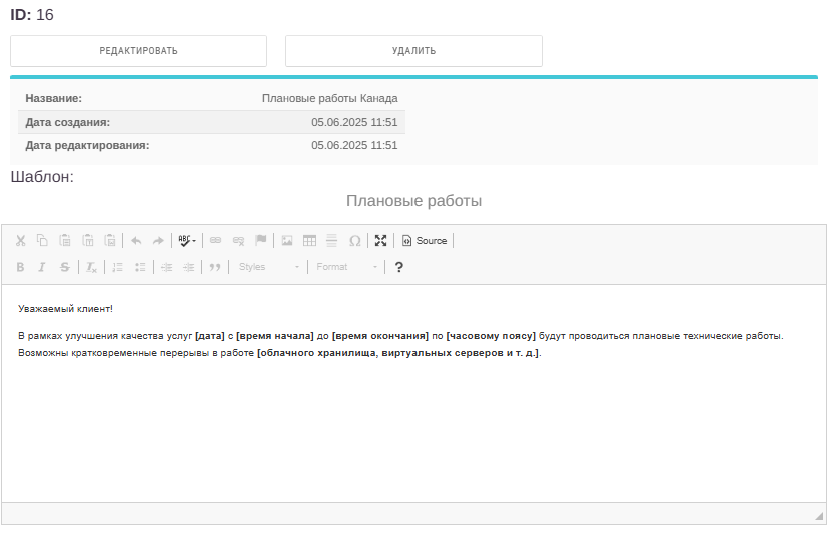828x536 pixels.
Task: Click the heading Плановые работы
Action: [414, 201]
